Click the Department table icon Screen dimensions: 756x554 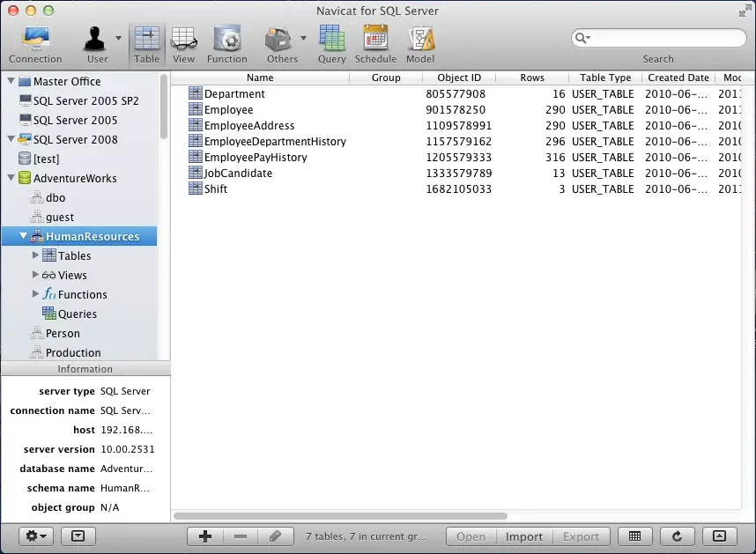[196, 93]
